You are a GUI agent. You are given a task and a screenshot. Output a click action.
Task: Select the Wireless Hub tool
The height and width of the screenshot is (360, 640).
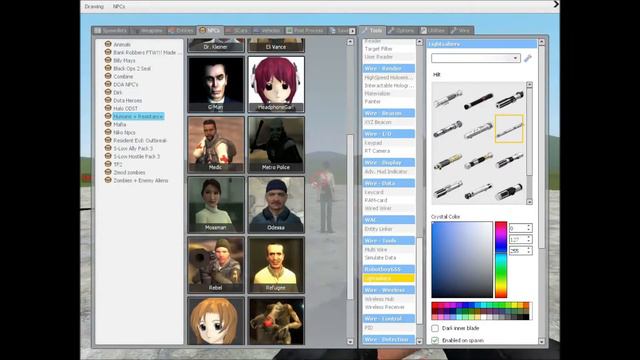coord(389,299)
